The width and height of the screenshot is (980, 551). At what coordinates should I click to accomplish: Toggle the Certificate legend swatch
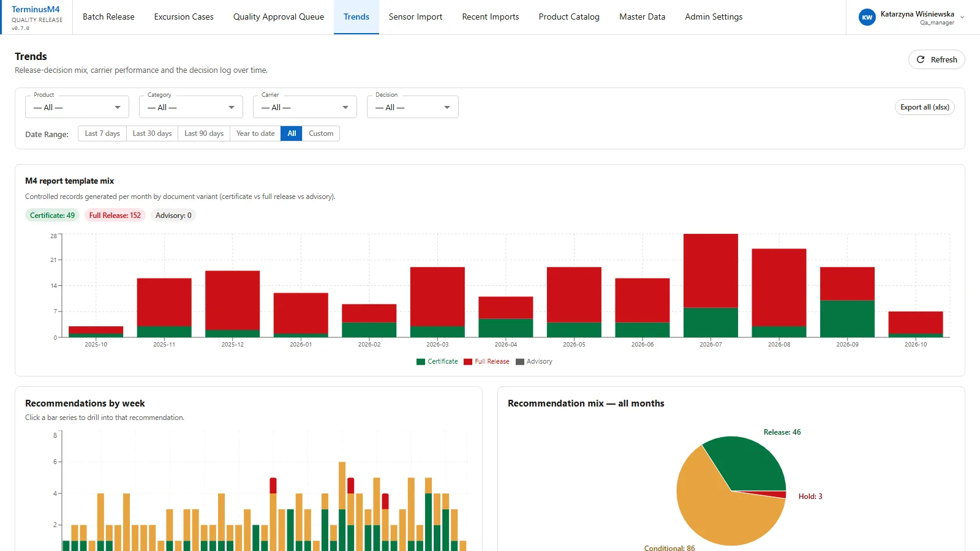click(421, 362)
